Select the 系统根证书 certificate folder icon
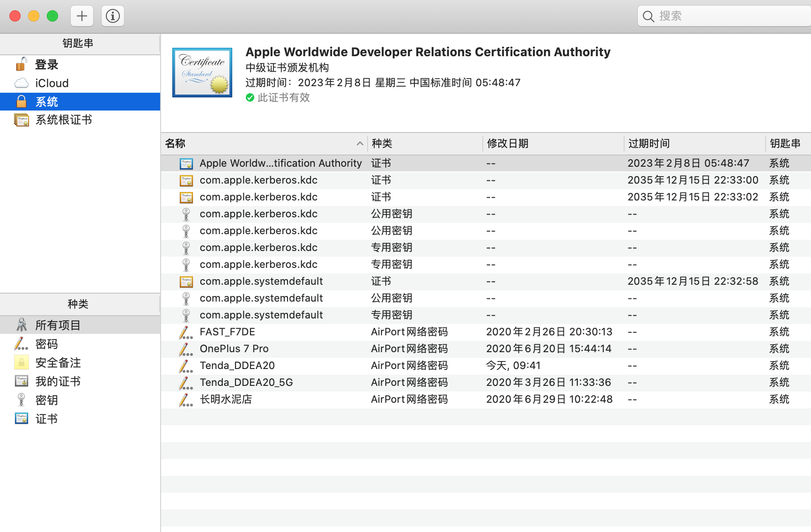The height and width of the screenshot is (532, 811). pos(22,120)
